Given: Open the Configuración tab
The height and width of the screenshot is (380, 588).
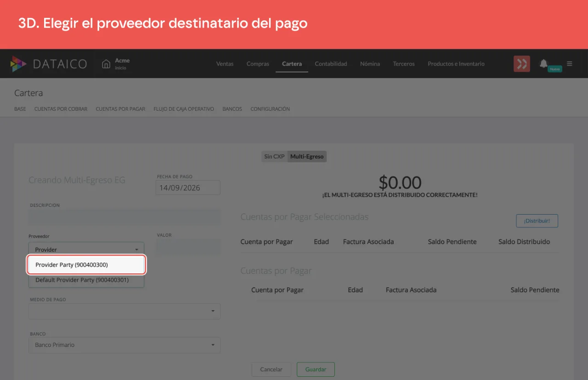Looking at the screenshot, I should 270,109.
